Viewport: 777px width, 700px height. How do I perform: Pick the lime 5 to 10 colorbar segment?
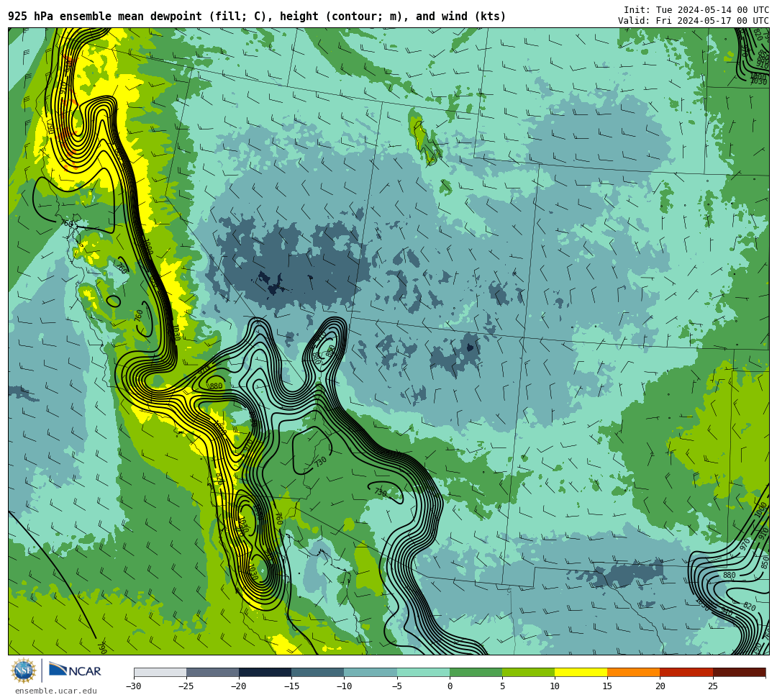pos(528,672)
